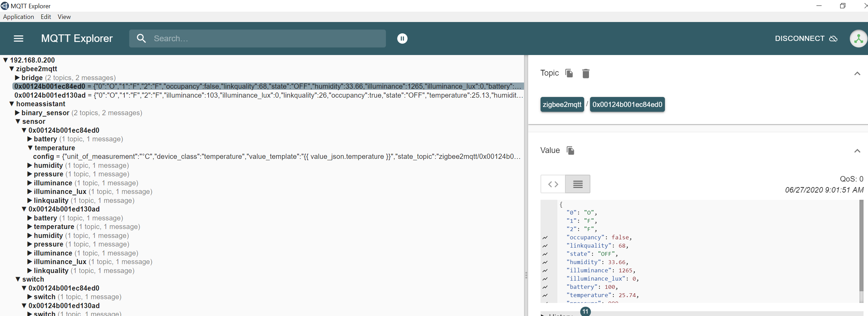Screen dimensions: 868x316
Task: Collapse sensor node 0x00124b001ed130ad
Action: tap(24, 209)
